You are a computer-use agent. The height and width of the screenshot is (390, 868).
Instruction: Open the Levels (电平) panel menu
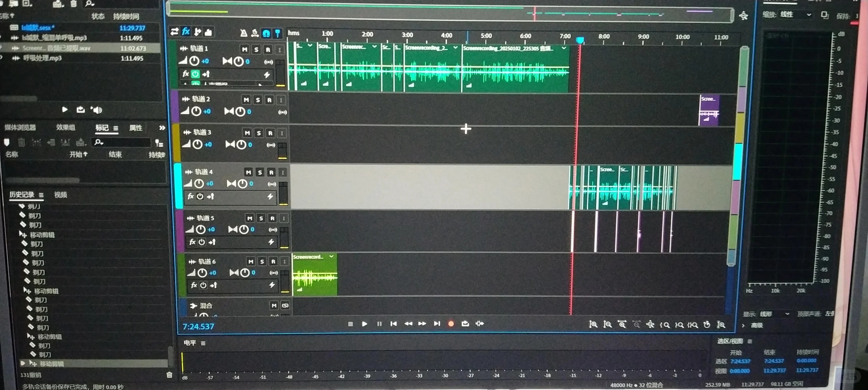pos(203,343)
